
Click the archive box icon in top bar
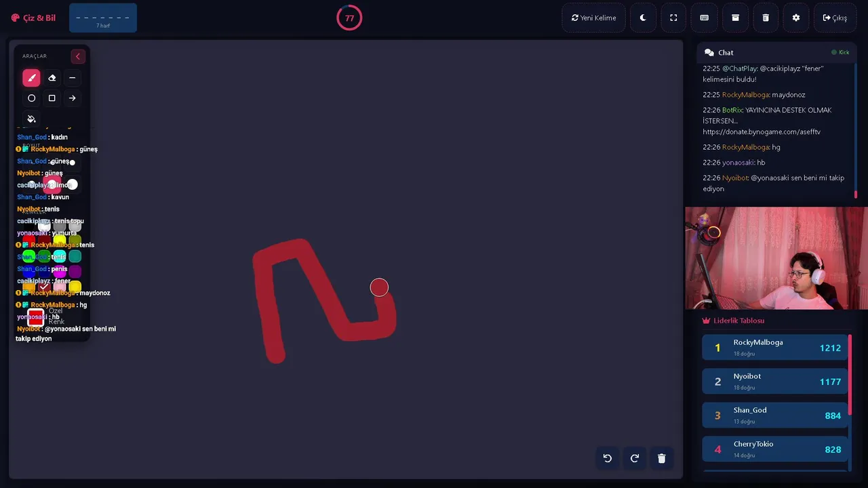[x=735, y=18]
